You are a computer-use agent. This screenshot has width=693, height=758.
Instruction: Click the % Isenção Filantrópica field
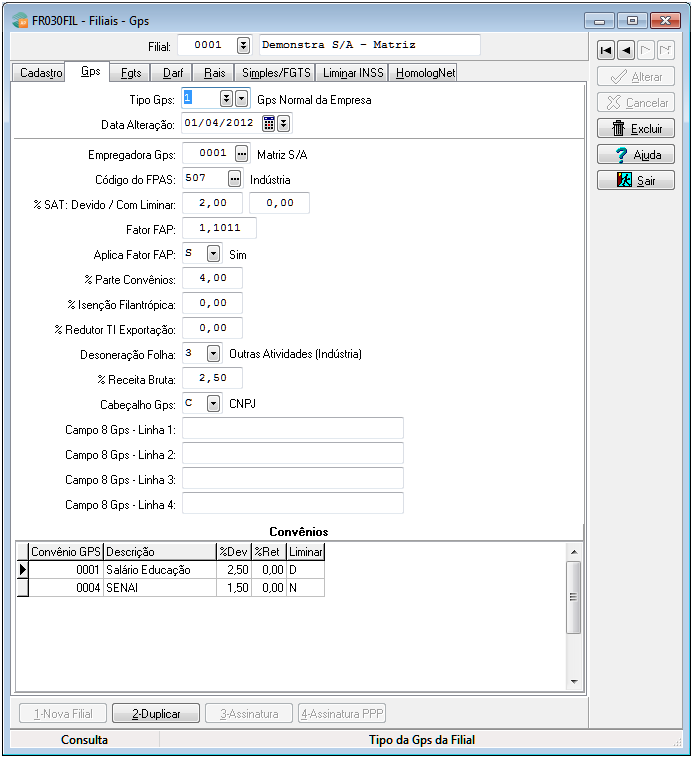(212, 303)
